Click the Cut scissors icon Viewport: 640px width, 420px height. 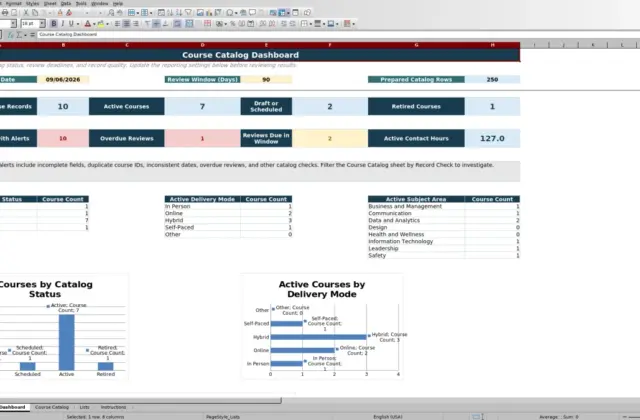tap(26, 13)
